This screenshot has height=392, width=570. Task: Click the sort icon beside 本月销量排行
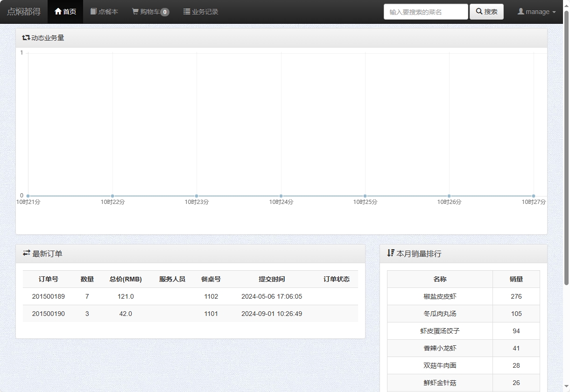tap(391, 253)
